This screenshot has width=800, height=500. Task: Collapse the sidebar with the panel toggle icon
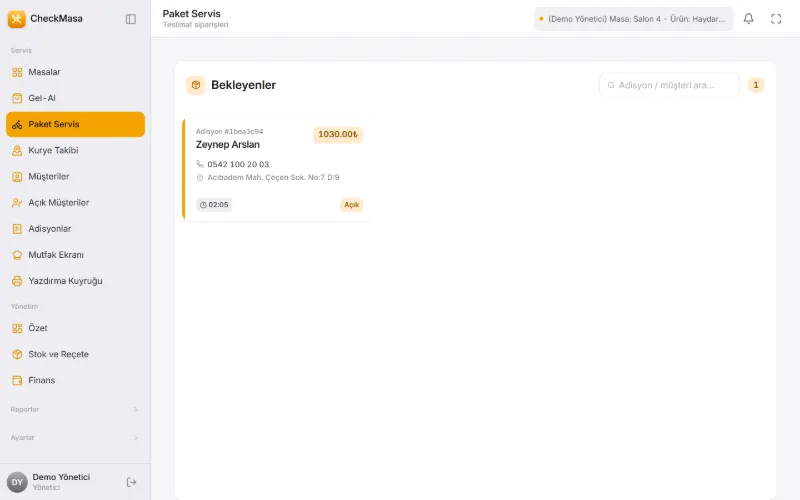tap(131, 19)
